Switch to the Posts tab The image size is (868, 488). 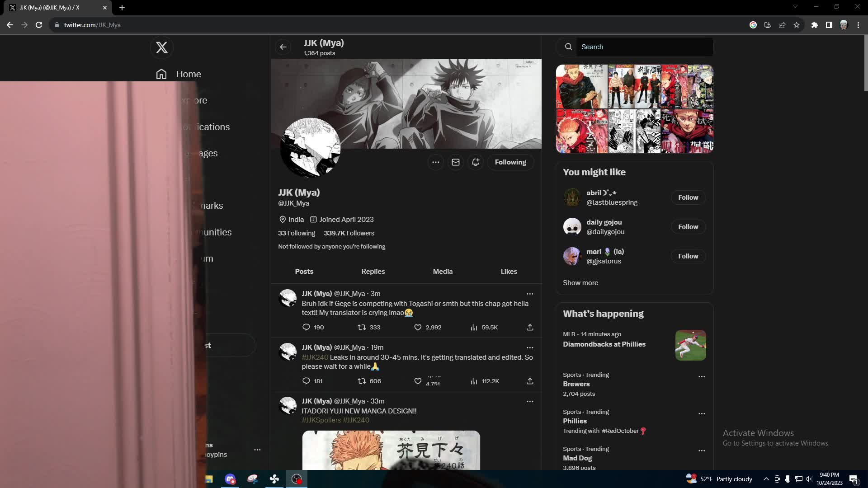pyautogui.click(x=304, y=272)
